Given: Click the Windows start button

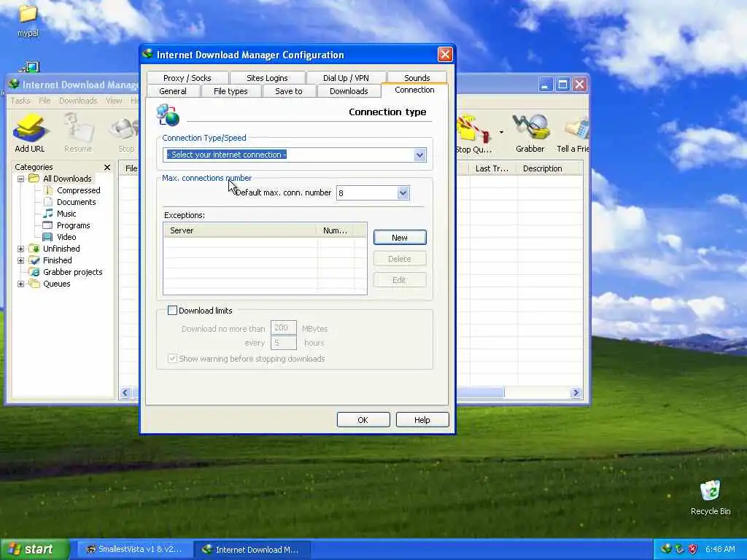Looking at the screenshot, I should [34, 549].
